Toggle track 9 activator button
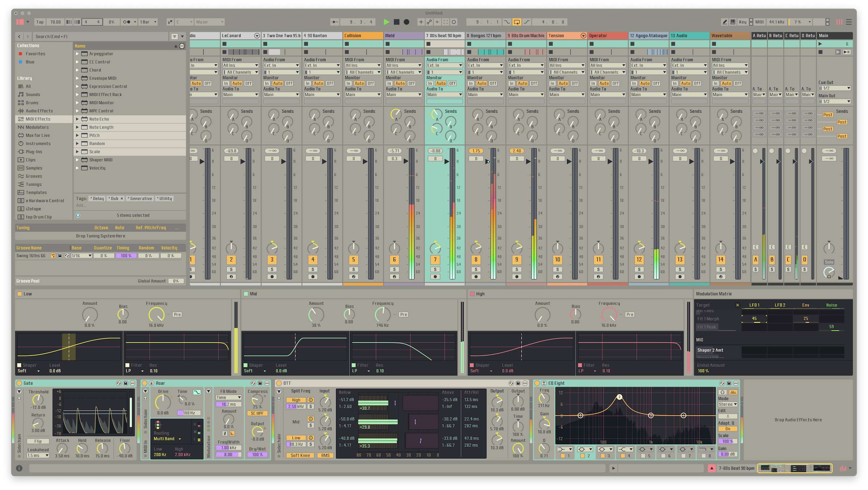Viewport: 868px width, 490px height. coord(516,259)
